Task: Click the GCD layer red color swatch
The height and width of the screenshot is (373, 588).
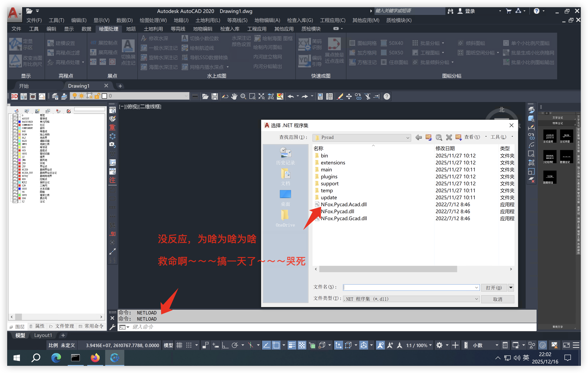Action: click(20, 150)
